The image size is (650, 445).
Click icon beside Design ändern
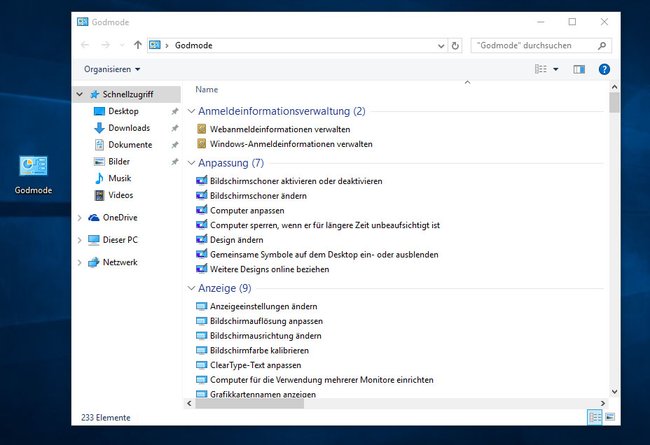(x=201, y=240)
